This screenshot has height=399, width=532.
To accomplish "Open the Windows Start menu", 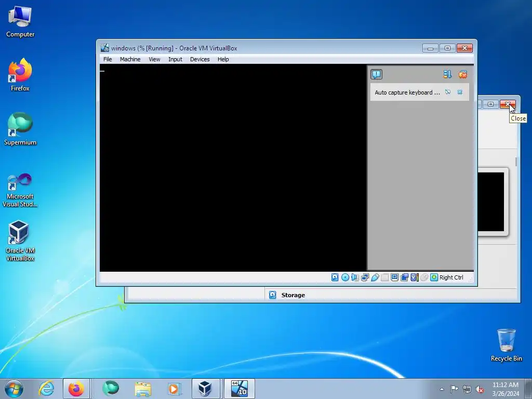I will tap(14, 389).
